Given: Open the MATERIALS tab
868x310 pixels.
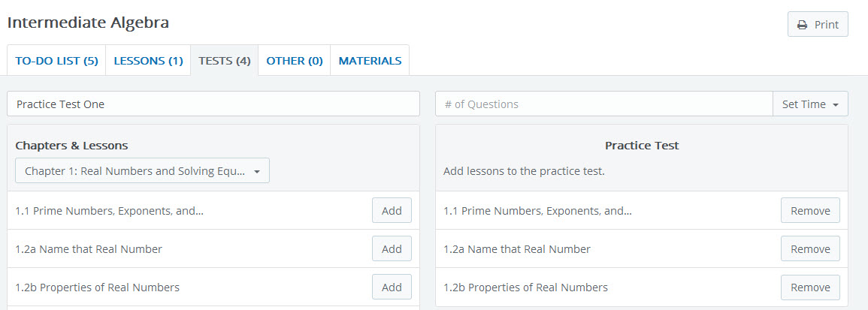Looking at the screenshot, I should [370, 61].
